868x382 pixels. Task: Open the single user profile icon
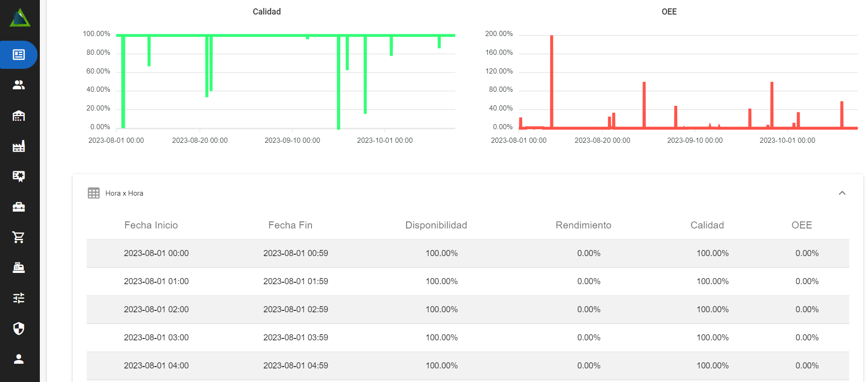[19, 359]
